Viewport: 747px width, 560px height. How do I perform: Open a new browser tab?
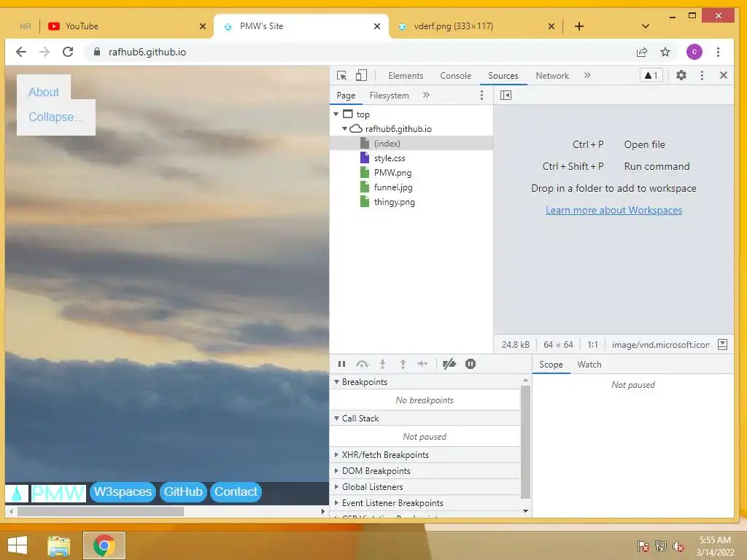tap(578, 26)
